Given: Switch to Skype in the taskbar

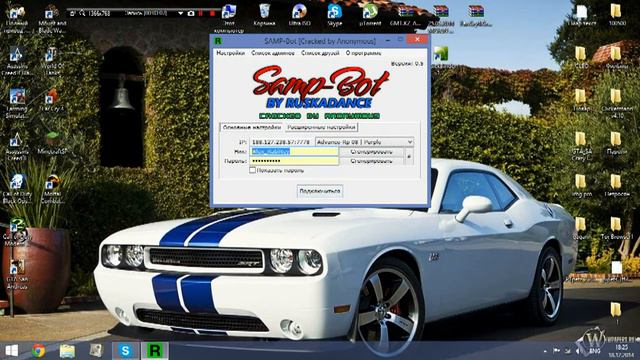Looking at the screenshot, I should (x=125, y=351).
